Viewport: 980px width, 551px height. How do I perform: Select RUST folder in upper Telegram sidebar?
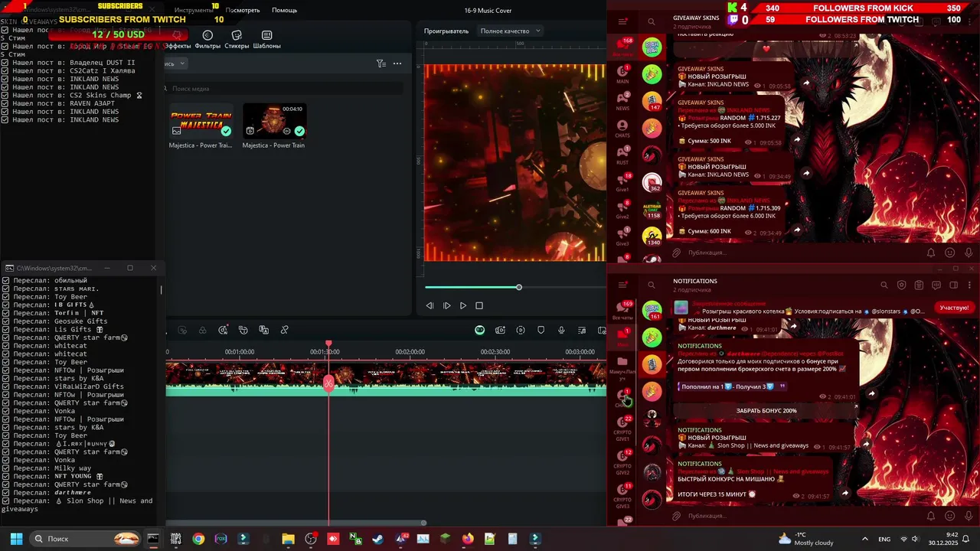click(x=622, y=154)
